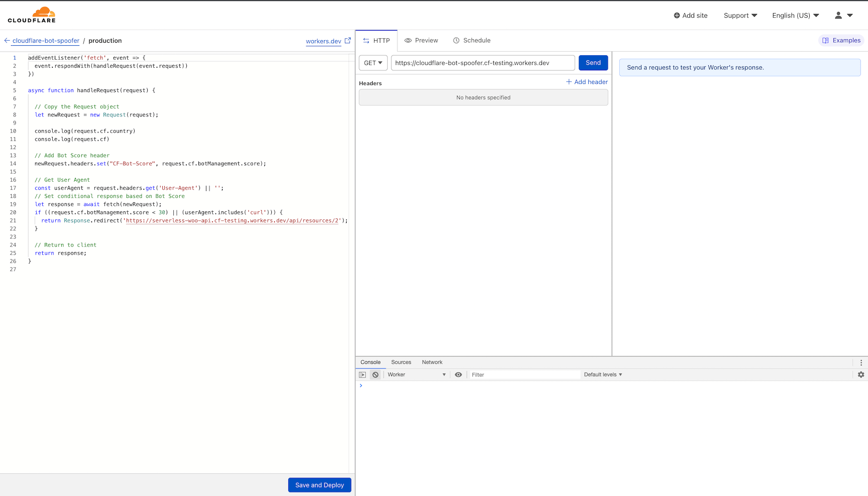Expand the English (US) language dropdown

(795, 16)
